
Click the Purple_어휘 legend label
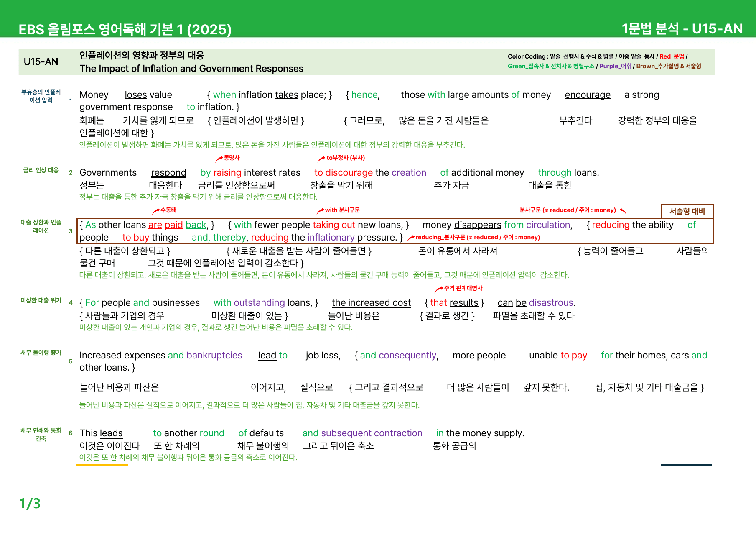[615, 66]
